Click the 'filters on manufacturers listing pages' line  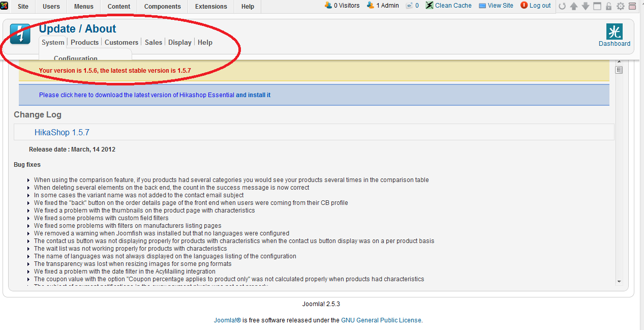point(128,226)
